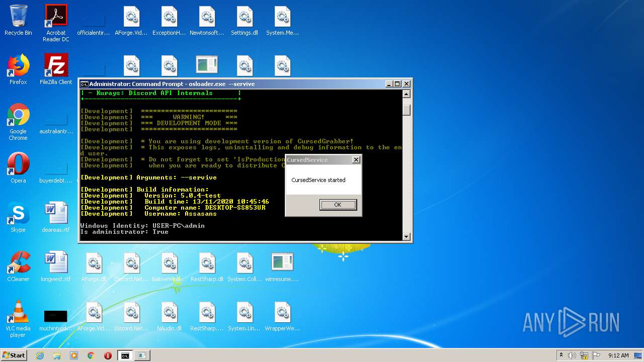644x362 pixels.
Task: Launch Chrome from the taskbar
Action: tap(91, 355)
